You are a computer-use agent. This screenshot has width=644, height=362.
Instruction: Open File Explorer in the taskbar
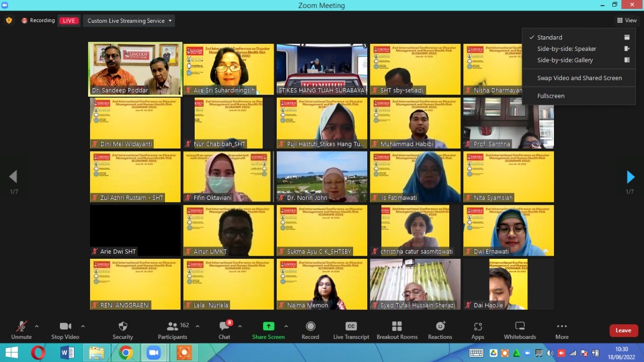(97, 353)
